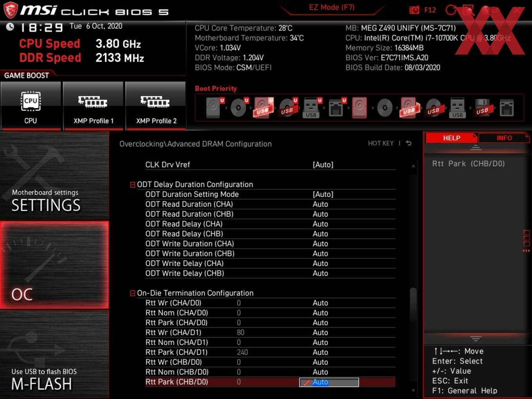Click the scroll up arrow of the settings list
Viewport: 532px width, 399px height.
point(413,166)
